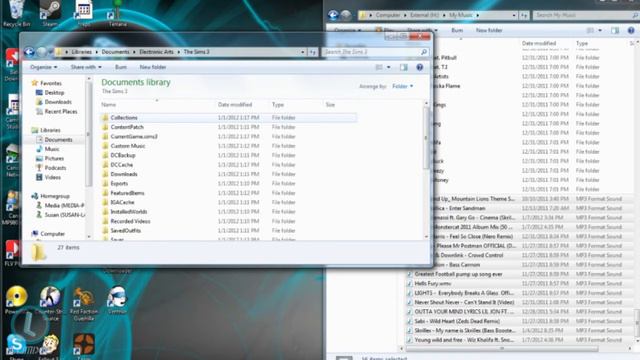The height and width of the screenshot is (360, 640).
Task: Click Burn in My Music window toolbar
Action: coord(457,30)
